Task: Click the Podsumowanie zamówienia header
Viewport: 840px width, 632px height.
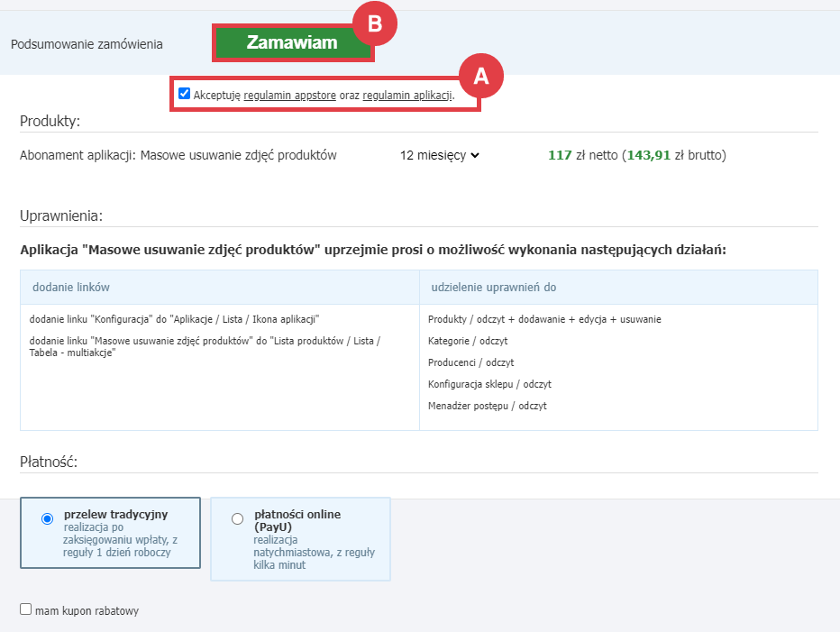Action: pyautogui.click(x=87, y=43)
